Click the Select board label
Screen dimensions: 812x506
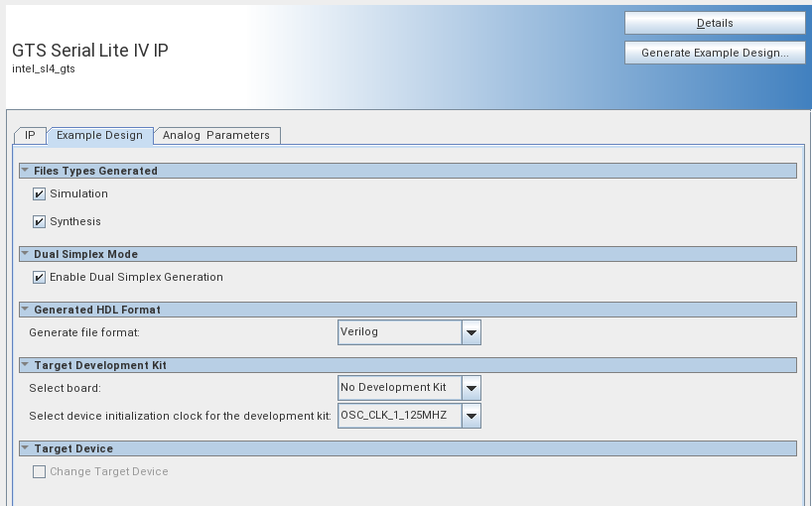pyautogui.click(x=65, y=389)
